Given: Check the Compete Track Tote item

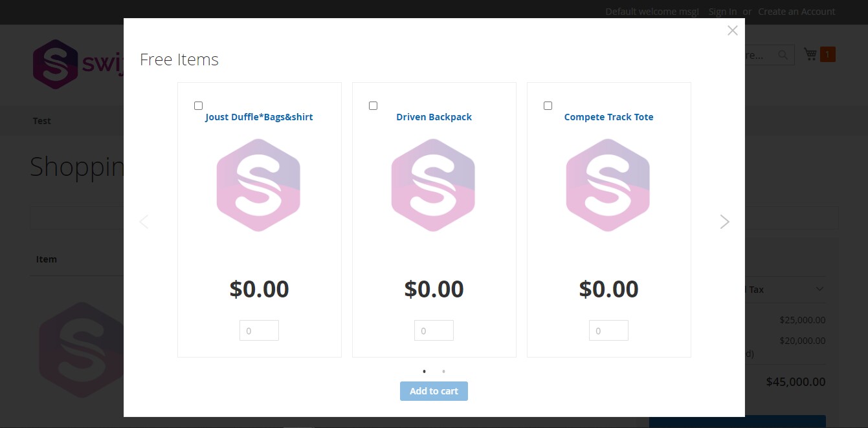Looking at the screenshot, I should click(548, 105).
